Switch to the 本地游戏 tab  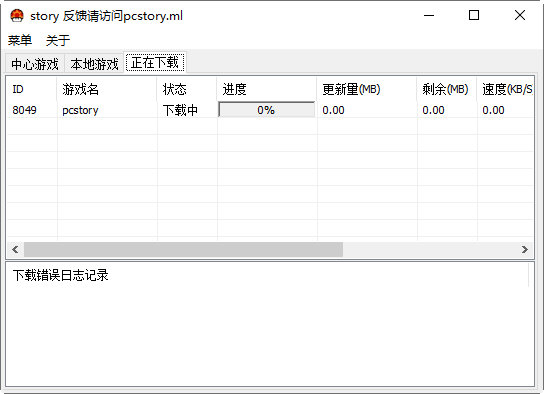[x=94, y=64]
